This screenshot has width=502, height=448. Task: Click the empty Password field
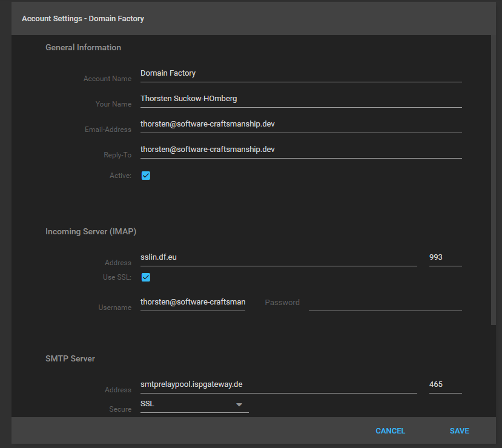(x=385, y=302)
